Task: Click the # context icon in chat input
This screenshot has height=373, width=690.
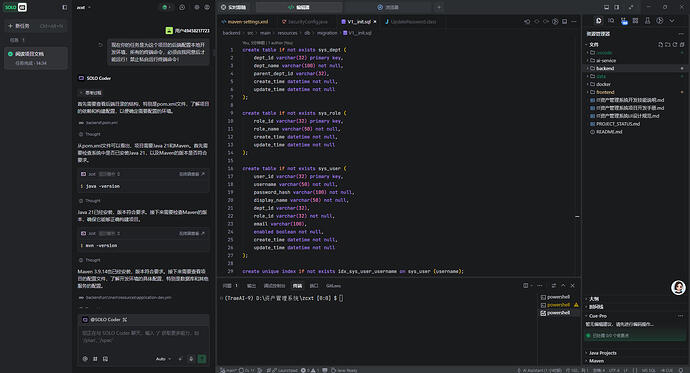Action: 95,359
